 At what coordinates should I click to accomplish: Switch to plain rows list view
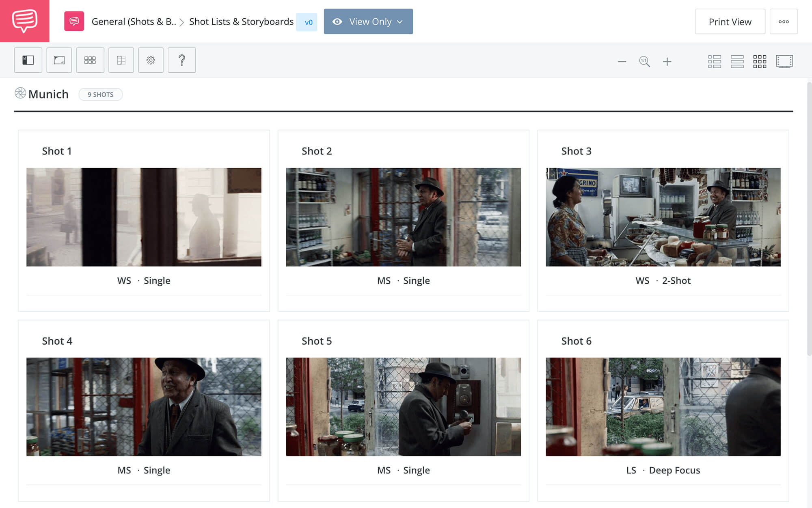pyautogui.click(x=737, y=61)
